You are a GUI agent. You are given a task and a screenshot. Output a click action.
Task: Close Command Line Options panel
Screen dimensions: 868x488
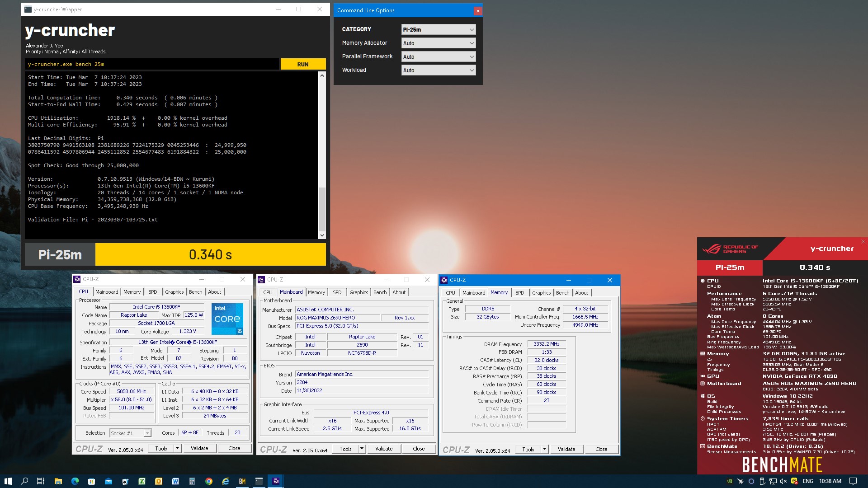click(477, 10)
